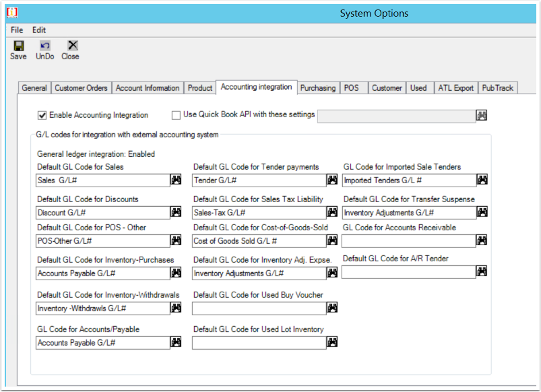Switch to the General tab
The height and width of the screenshot is (392, 541).
click(x=34, y=88)
